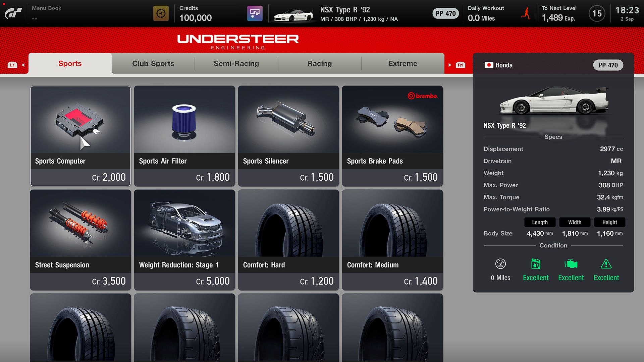644x362 pixels.
Task: Open the Semi-Racing upgrades tab
Action: pos(236,64)
